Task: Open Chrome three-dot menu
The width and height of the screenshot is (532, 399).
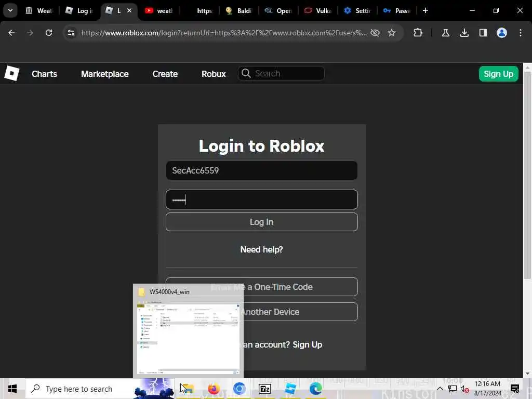Action: pos(521,33)
